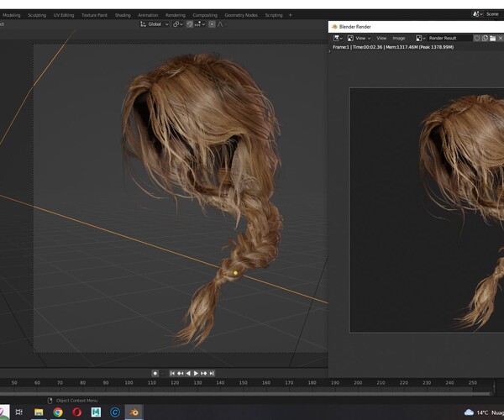Toggle fake user shield for Render Result
Screen dimensions: 504x420
477,39
